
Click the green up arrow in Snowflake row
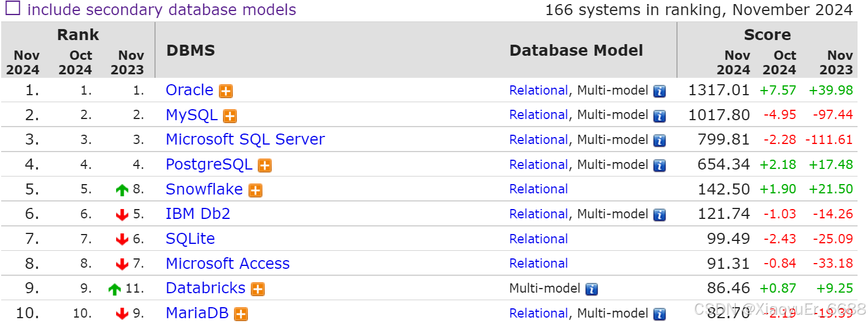click(122, 190)
